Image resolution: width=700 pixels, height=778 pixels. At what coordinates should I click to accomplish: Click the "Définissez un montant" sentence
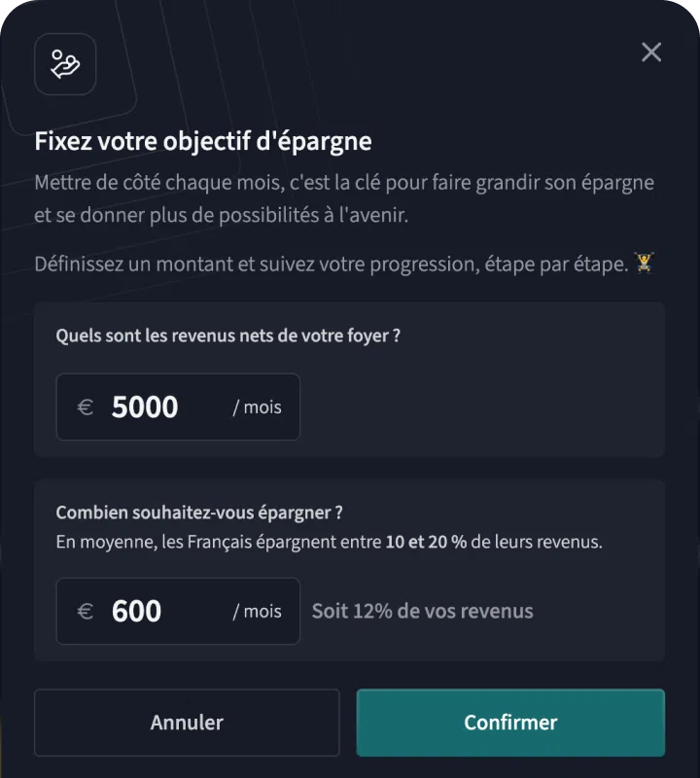331,264
